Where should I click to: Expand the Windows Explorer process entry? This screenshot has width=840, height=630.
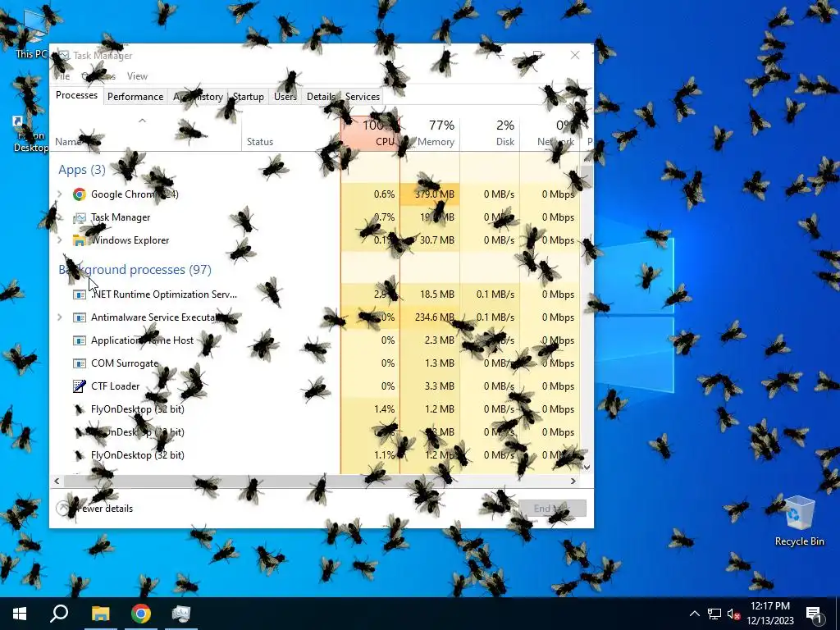coord(59,240)
